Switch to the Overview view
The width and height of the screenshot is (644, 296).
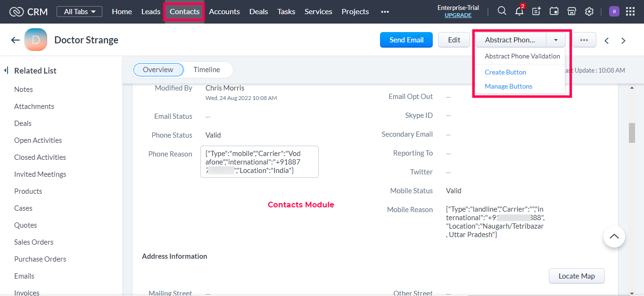pos(158,70)
